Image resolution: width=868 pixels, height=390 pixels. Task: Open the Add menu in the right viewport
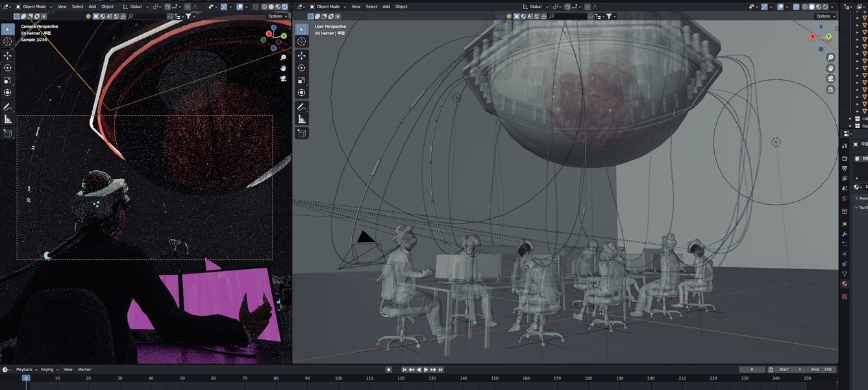click(386, 6)
